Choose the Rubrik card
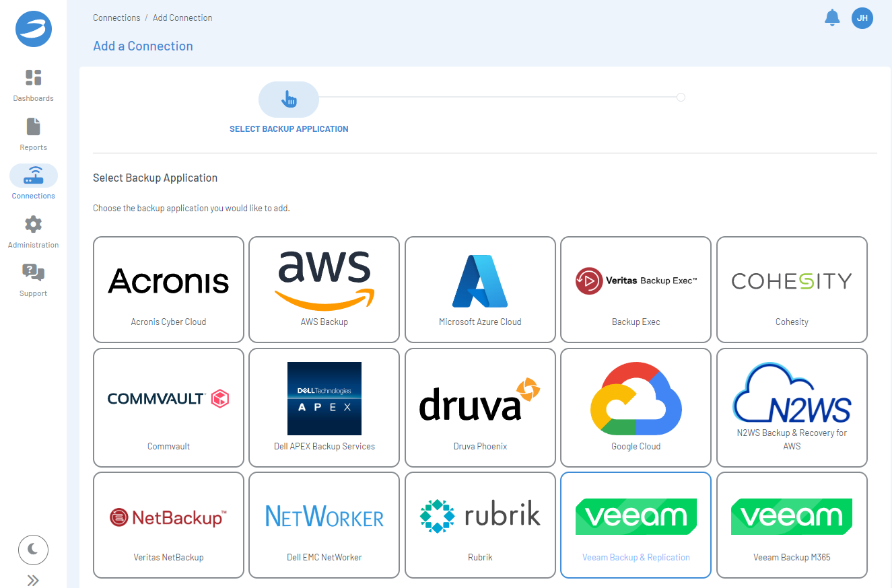The width and height of the screenshot is (892, 588). click(x=480, y=525)
